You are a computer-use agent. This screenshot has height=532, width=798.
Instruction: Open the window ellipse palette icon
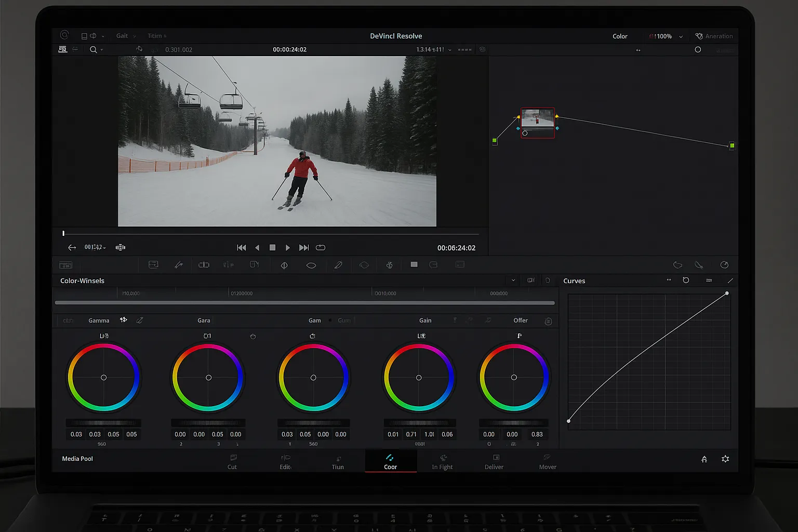[311, 265]
